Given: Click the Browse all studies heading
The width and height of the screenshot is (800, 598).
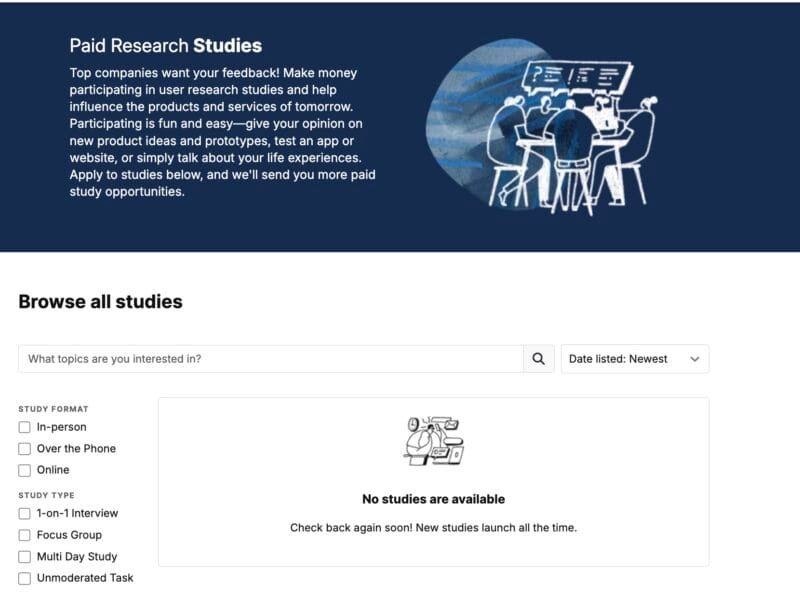Looking at the screenshot, I should (x=100, y=301).
